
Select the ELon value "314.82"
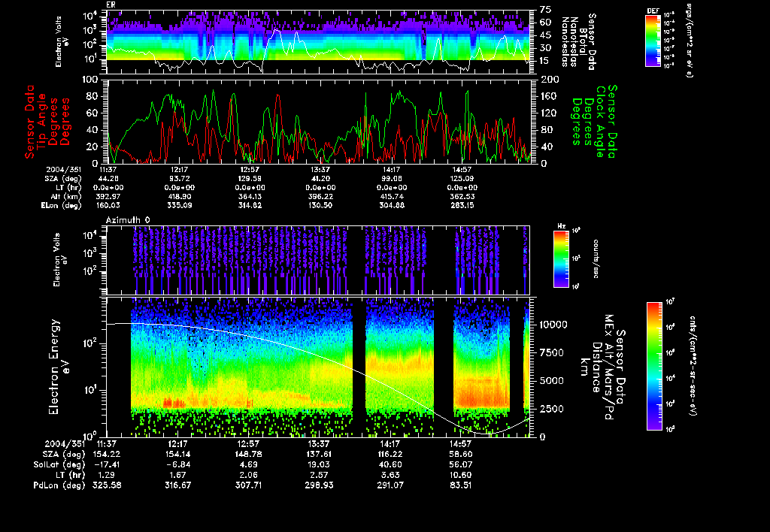(250, 205)
